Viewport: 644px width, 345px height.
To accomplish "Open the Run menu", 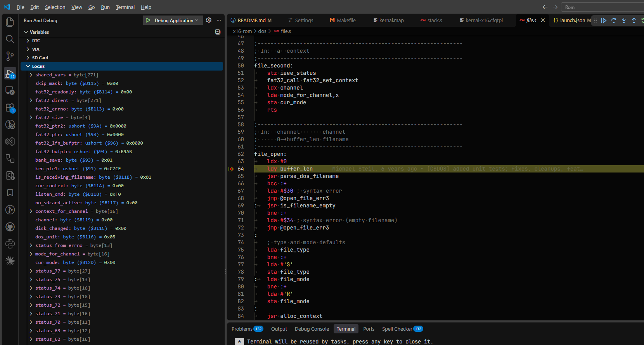I will click(105, 7).
